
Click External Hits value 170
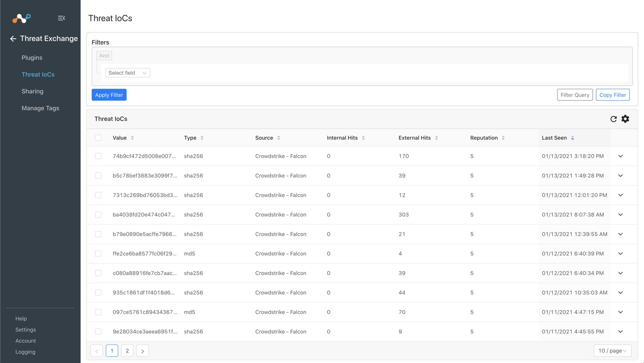point(404,156)
